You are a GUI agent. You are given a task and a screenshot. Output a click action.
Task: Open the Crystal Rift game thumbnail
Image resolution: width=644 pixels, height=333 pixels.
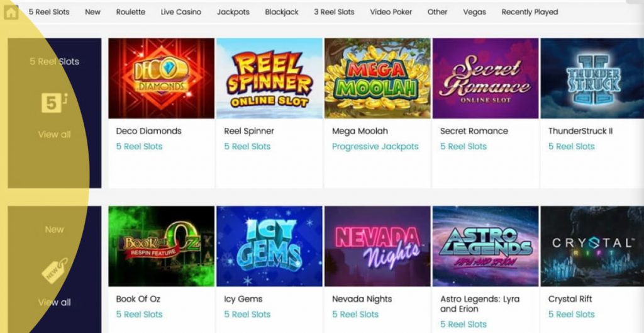[x=592, y=246]
